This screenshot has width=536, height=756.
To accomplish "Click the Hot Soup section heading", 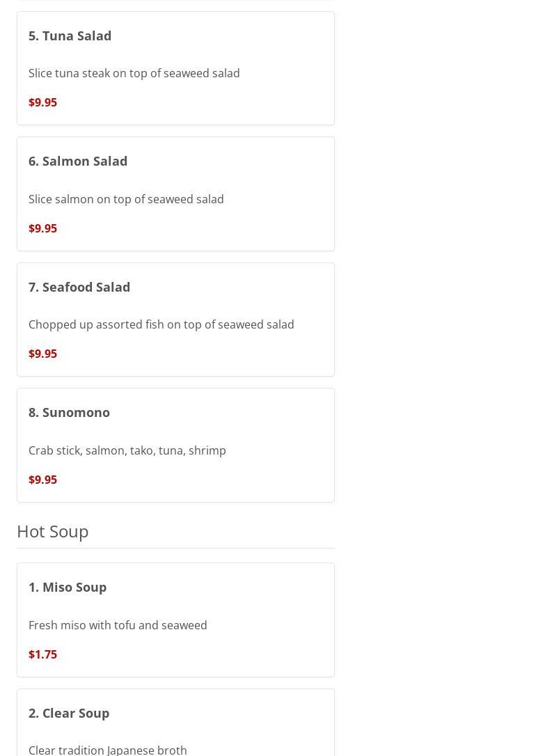I will click(53, 531).
